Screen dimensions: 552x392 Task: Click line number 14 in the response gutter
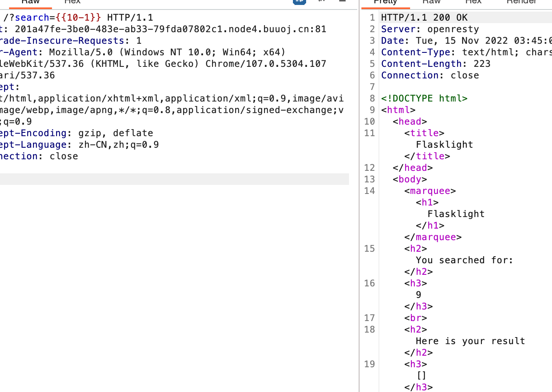pyautogui.click(x=369, y=191)
